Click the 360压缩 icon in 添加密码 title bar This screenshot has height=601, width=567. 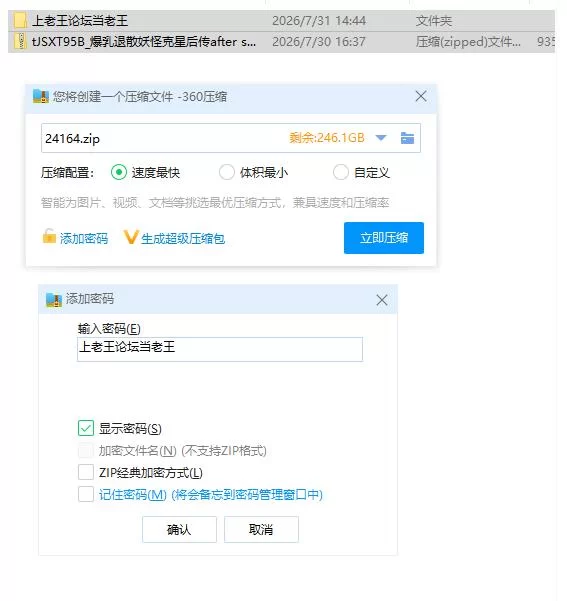pyautogui.click(x=53, y=299)
